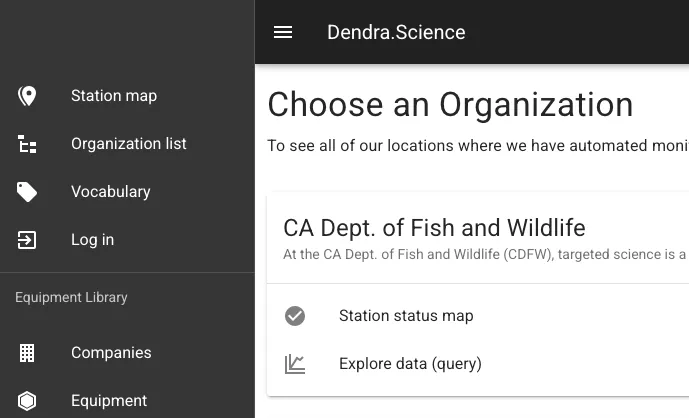
Task: Select CA Dept. of Fish and Wildlife heading
Action: click(434, 228)
